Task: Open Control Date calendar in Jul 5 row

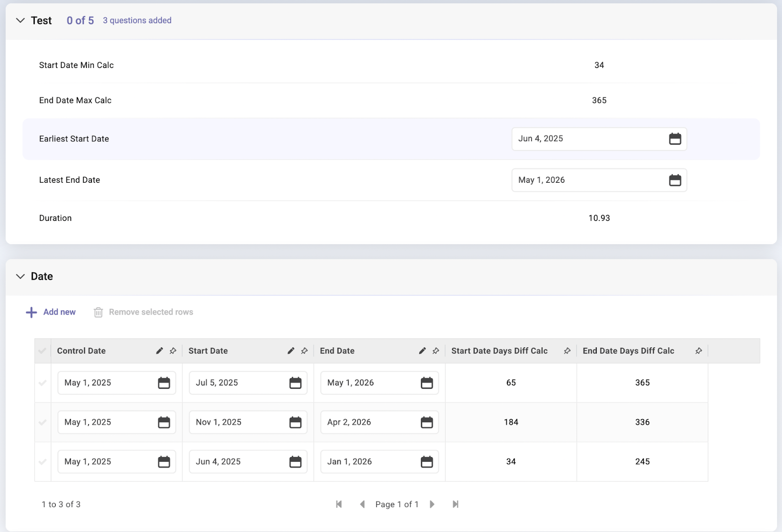Action: click(x=164, y=383)
